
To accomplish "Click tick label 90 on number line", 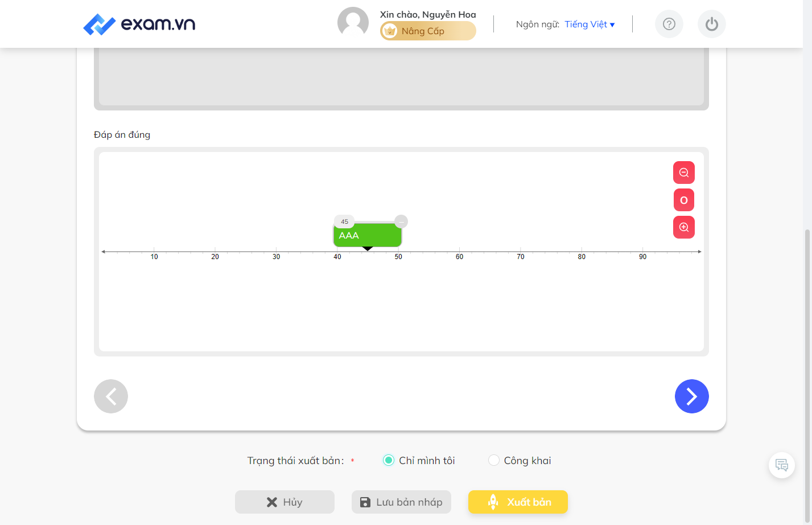I will pyautogui.click(x=642, y=257).
